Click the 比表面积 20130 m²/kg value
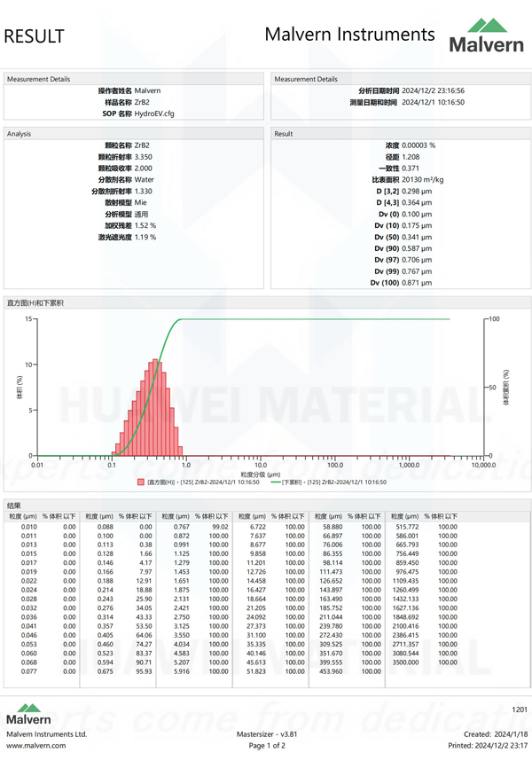 coord(422,179)
